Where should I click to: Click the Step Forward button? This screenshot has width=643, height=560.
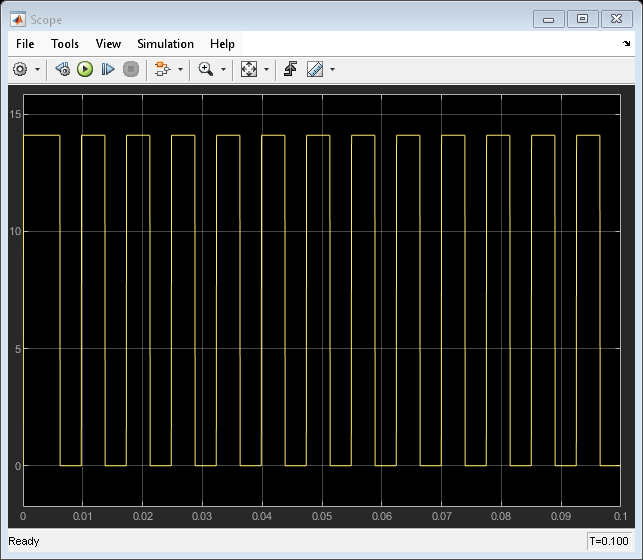pos(108,69)
